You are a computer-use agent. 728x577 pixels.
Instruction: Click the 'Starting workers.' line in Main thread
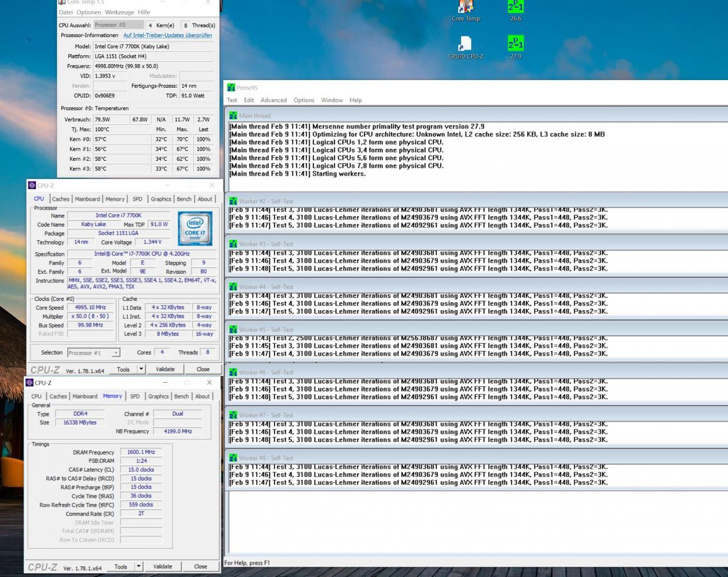297,174
